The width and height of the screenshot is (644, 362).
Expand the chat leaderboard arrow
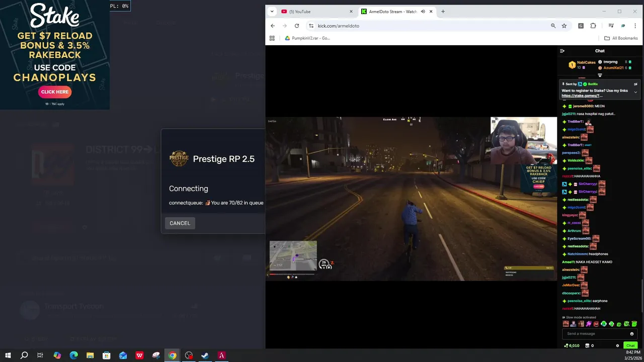[600, 75]
